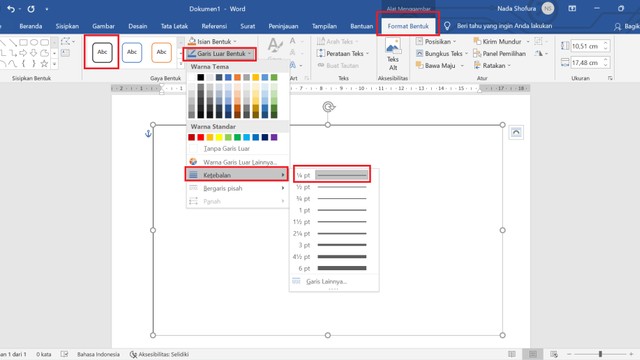
Task: Expand the Bergaris pisah submenu
Action: [x=237, y=188]
